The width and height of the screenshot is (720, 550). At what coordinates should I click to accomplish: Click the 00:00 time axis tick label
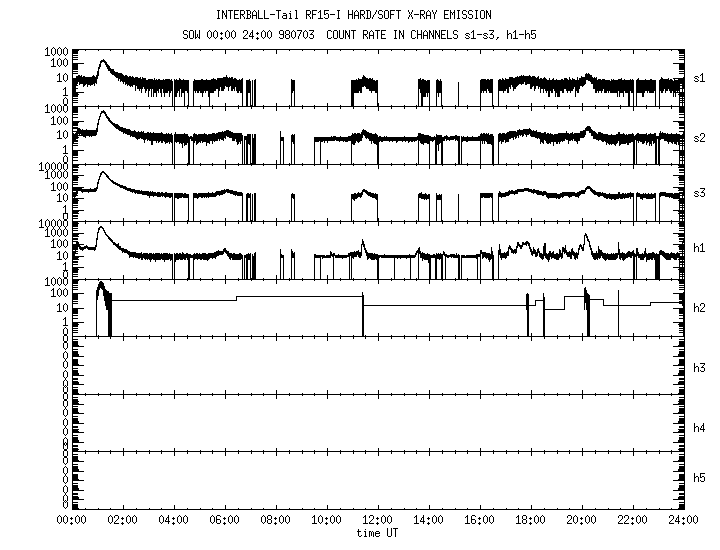click(70, 521)
